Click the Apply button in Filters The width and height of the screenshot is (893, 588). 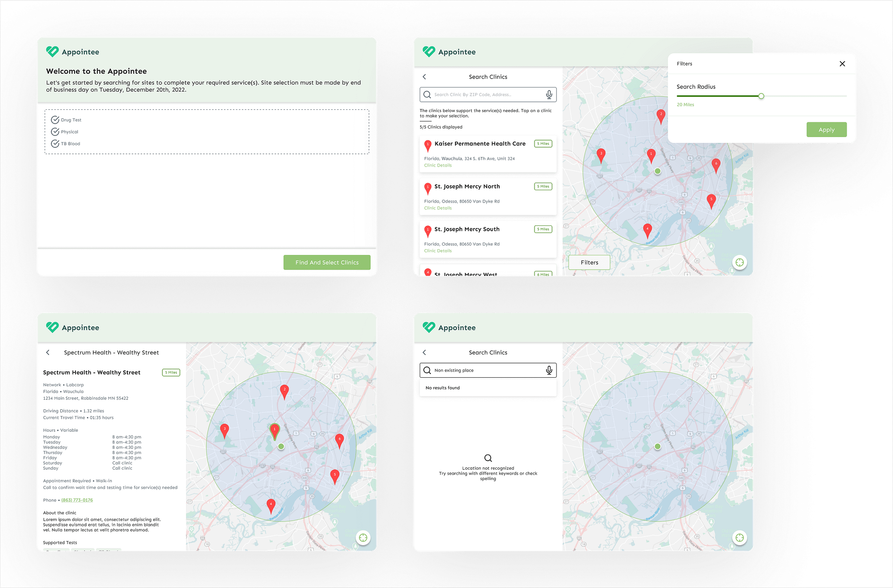826,129
